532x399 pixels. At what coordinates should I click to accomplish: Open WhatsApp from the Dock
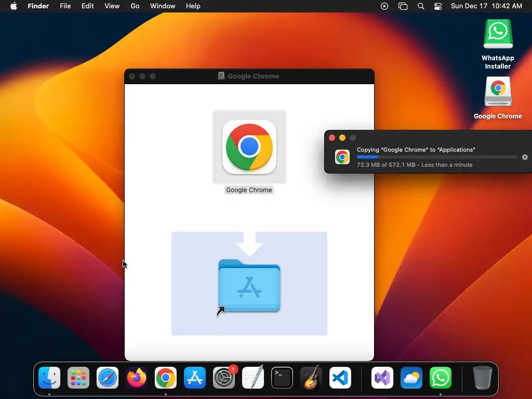point(441,378)
